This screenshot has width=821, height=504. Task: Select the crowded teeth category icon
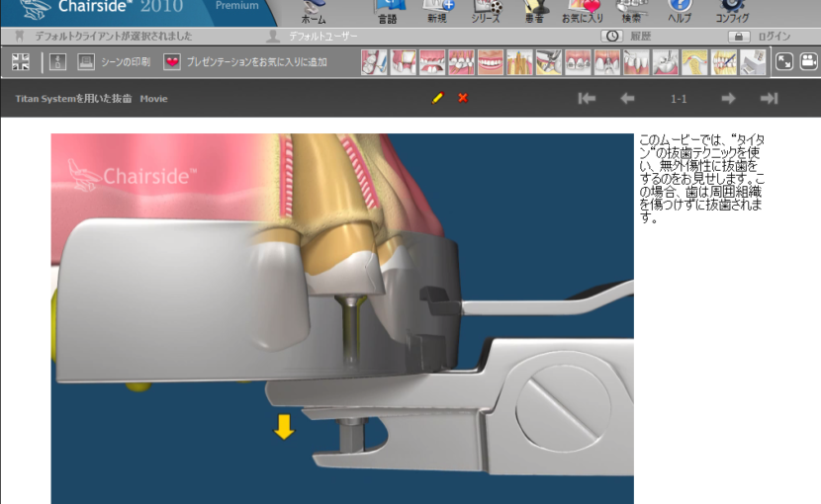click(x=461, y=62)
